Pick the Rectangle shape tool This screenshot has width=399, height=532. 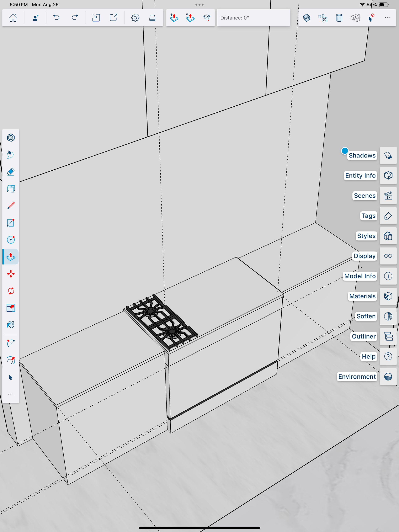point(11,223)
